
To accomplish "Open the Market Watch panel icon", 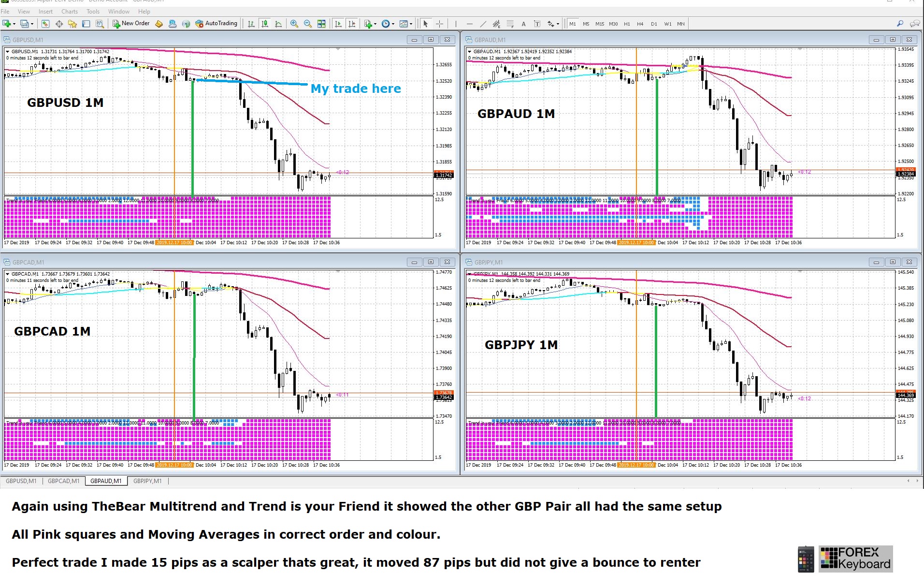I will point(45,24).
